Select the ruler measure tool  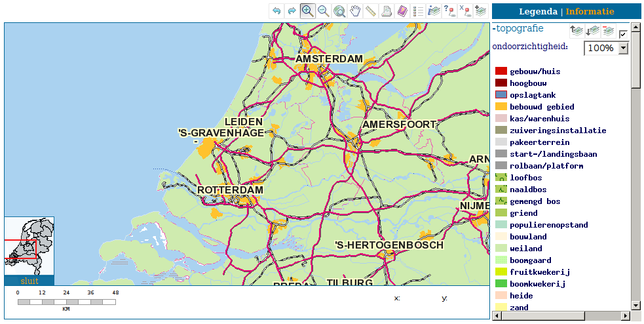(371, 11)
